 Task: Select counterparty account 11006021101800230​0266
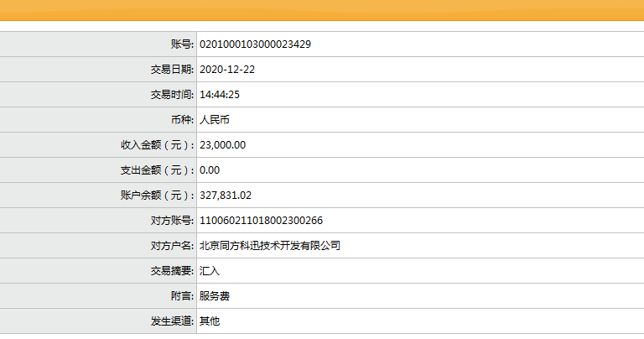261,221
